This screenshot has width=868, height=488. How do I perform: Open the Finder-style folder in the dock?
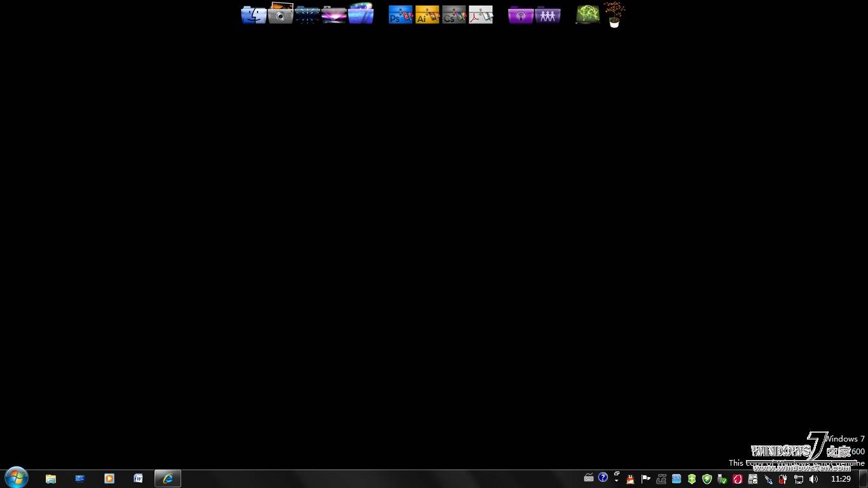[x=254, y=13]
